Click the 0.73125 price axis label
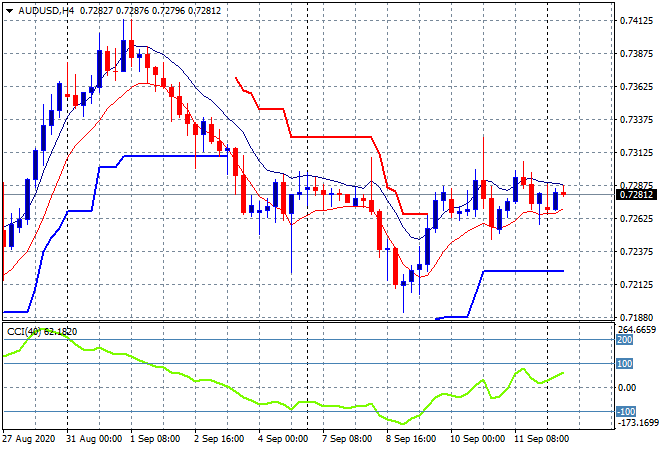This screenshot has width=660, height=450. pyautogui.click(x=636, y=152)
